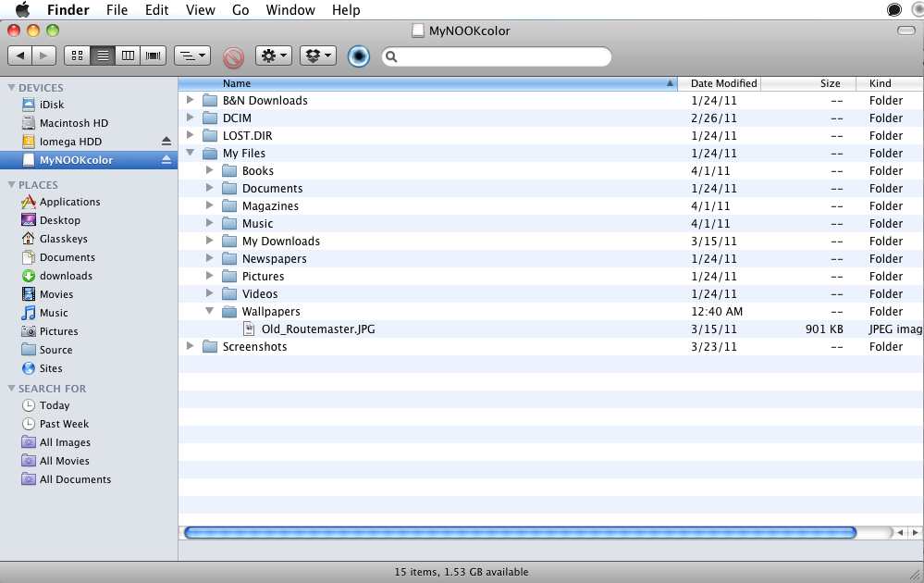Viewport: 924px width, 583px height.
Task: Click the Quick Look eye icon
Action: point(359,56)
